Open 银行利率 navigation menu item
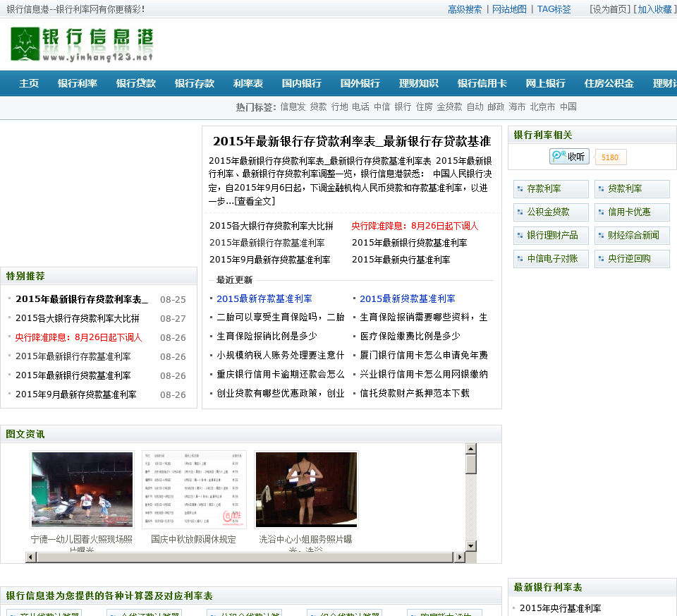 (78, 83)
